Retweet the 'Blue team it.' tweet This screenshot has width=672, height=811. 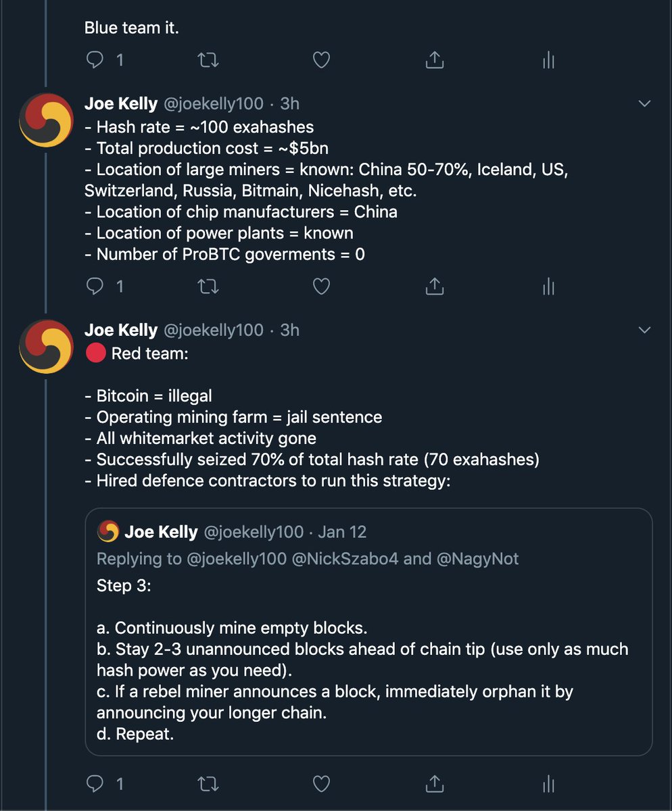(208, 61)
